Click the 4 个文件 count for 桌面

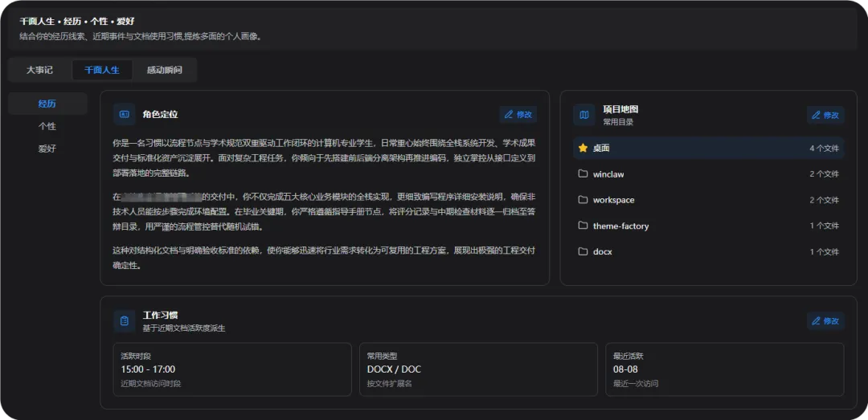(x=824, y=149)
